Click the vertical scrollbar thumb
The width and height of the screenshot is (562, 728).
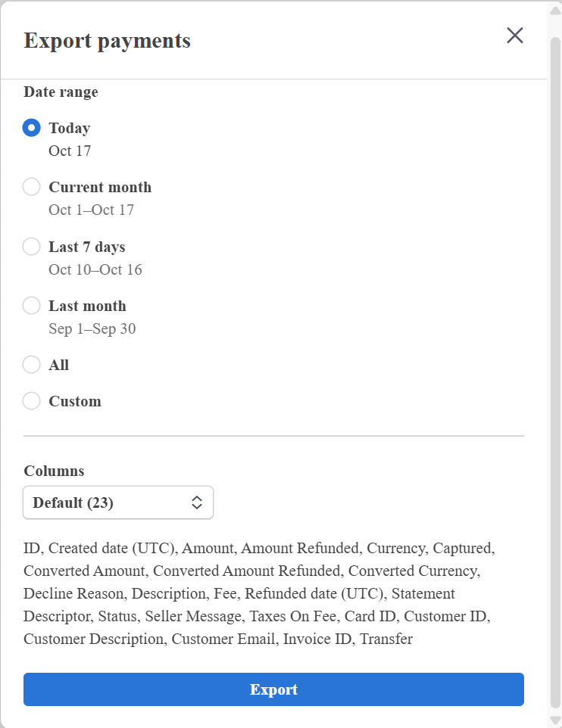554,363
